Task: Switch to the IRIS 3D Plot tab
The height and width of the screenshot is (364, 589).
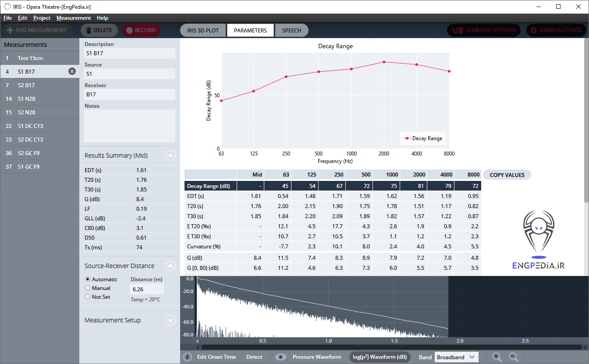Action: click(203, 30)
